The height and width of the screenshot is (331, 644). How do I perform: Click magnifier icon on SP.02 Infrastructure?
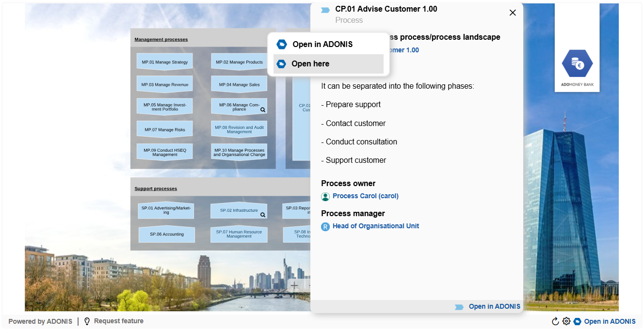point(263,215)
